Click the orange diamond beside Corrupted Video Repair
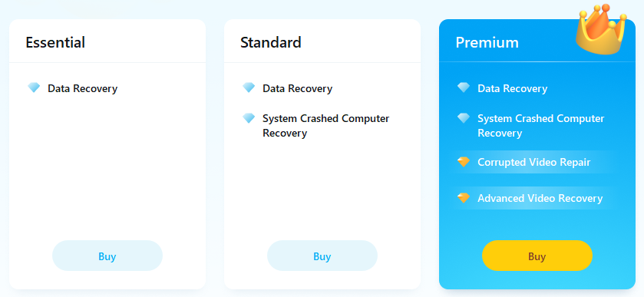This screenshot has height=297, width=644. point(464,162)
